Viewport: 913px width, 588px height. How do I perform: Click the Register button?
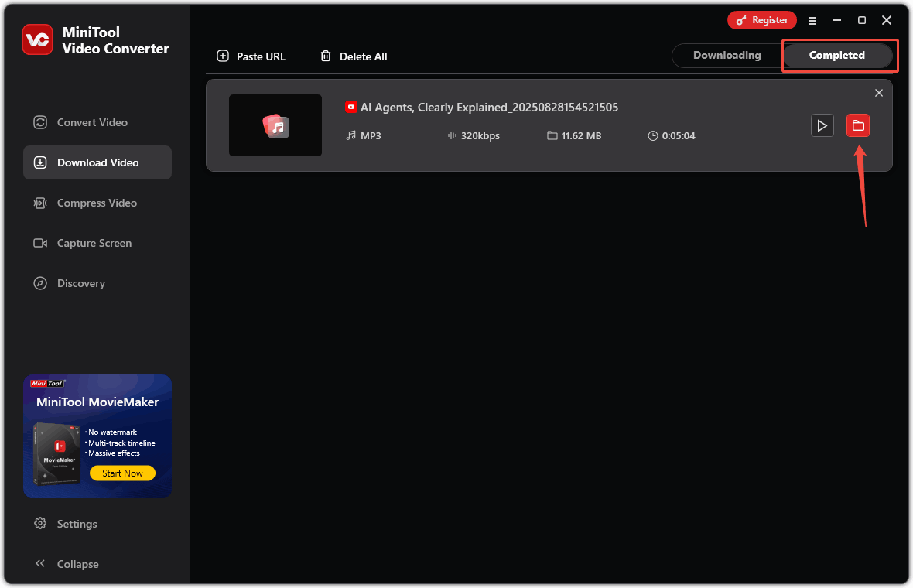click(761, 20)
